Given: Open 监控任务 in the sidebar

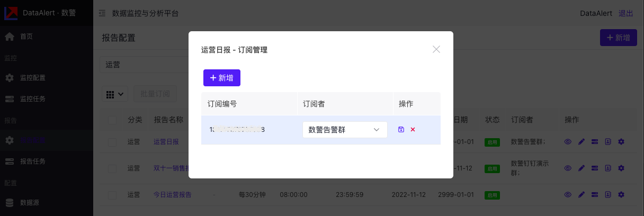Looking at the screenshot, I should click(x=33, y=98).
